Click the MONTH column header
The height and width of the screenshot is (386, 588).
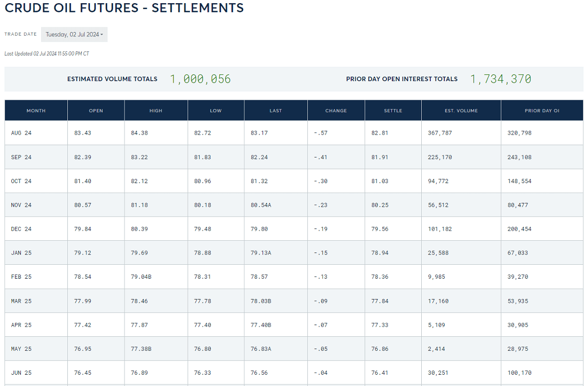(36, 111)
